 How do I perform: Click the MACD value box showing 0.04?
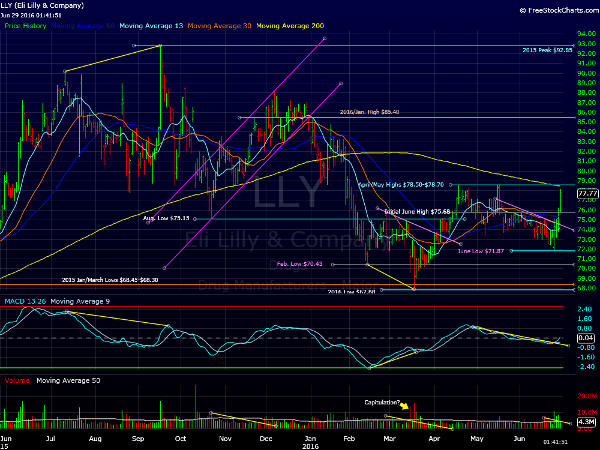(x=586, y=338)
